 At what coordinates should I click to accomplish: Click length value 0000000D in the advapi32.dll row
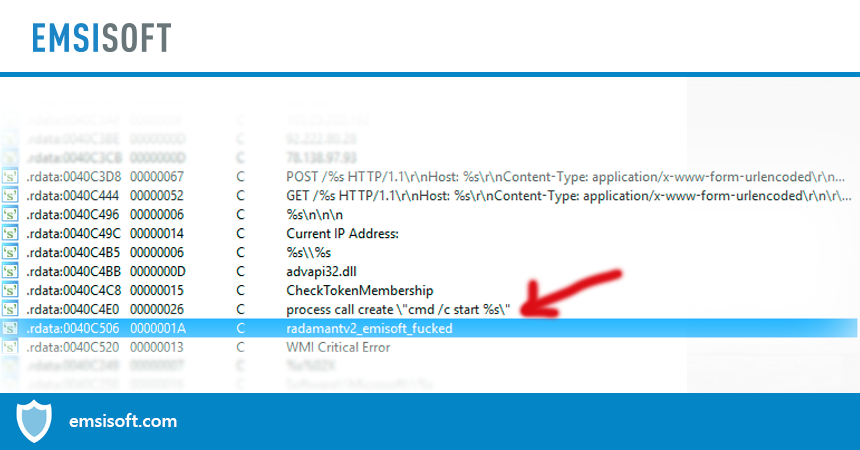(158, 271)
